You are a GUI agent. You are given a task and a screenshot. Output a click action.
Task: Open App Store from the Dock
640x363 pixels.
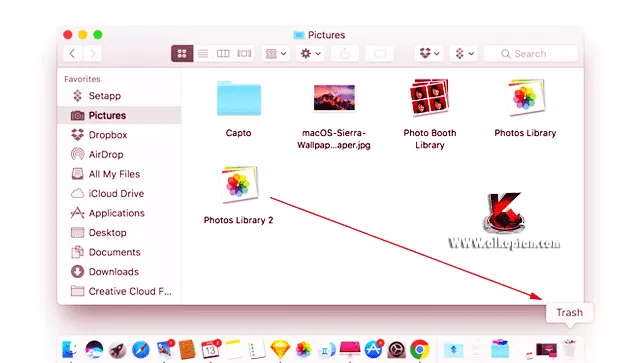(373, 350)
